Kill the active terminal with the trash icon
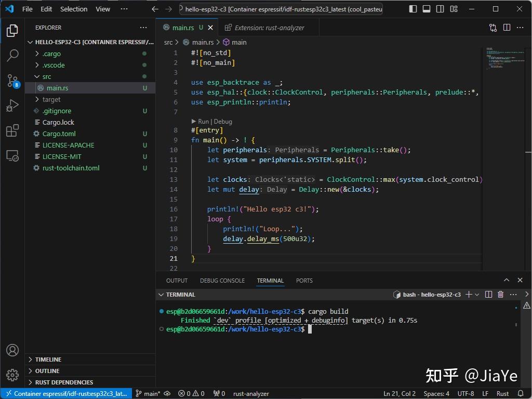The width and height of the screenshot is (532, 399). click(x=500, y=294)
